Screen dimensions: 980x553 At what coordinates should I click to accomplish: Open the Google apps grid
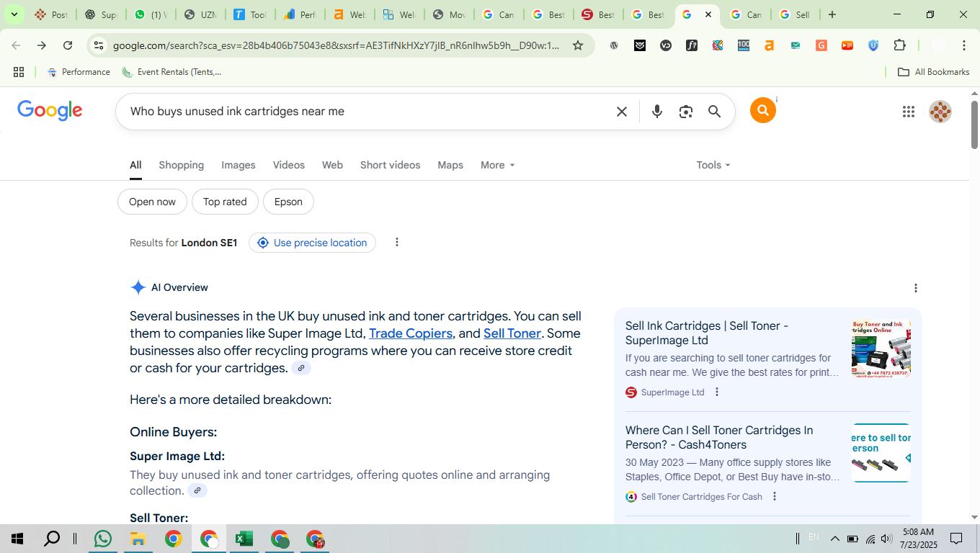pos(908,112)
